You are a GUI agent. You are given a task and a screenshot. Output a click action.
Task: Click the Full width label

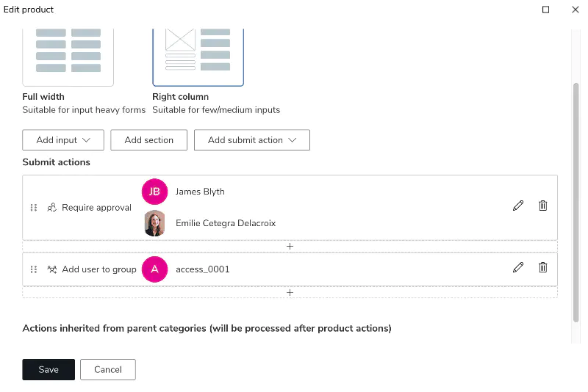click(43, 97)
